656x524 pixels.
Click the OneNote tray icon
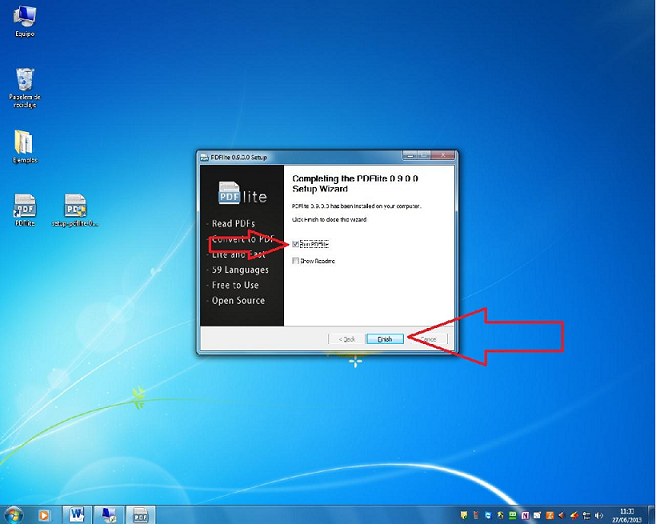525,515
